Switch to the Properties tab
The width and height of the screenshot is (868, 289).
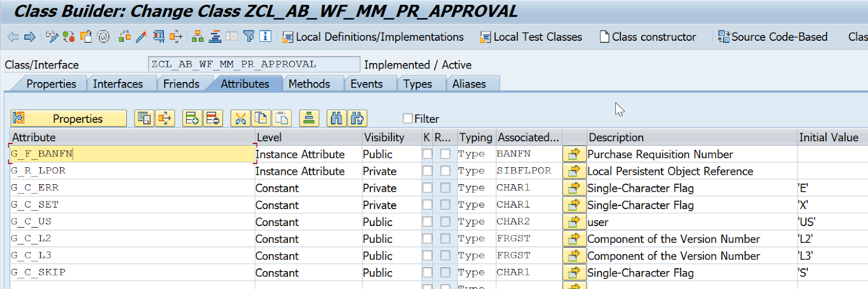coord(51,84)
